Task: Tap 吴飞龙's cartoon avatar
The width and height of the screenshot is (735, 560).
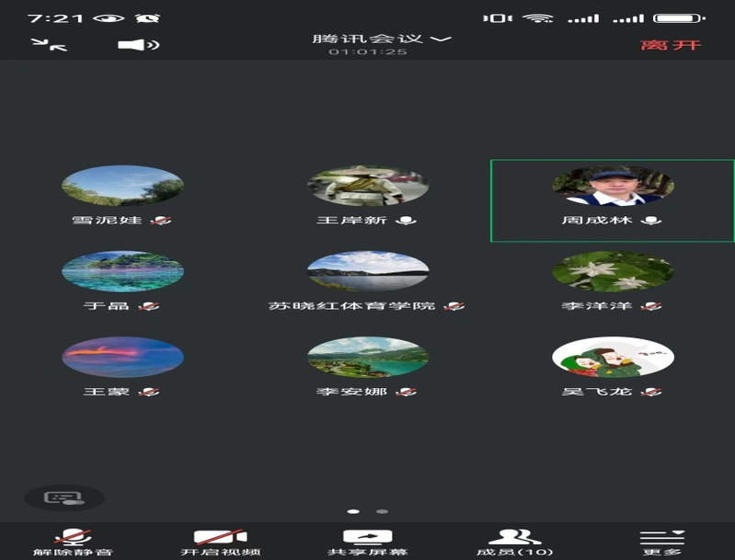Action: pos(613,357)
